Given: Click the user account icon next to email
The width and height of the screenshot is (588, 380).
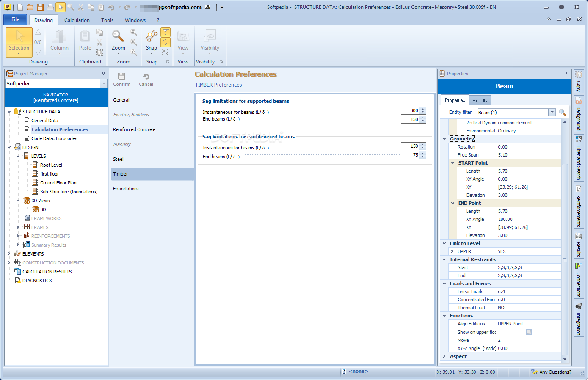Looking at the screenshot, I should (208, 7).
